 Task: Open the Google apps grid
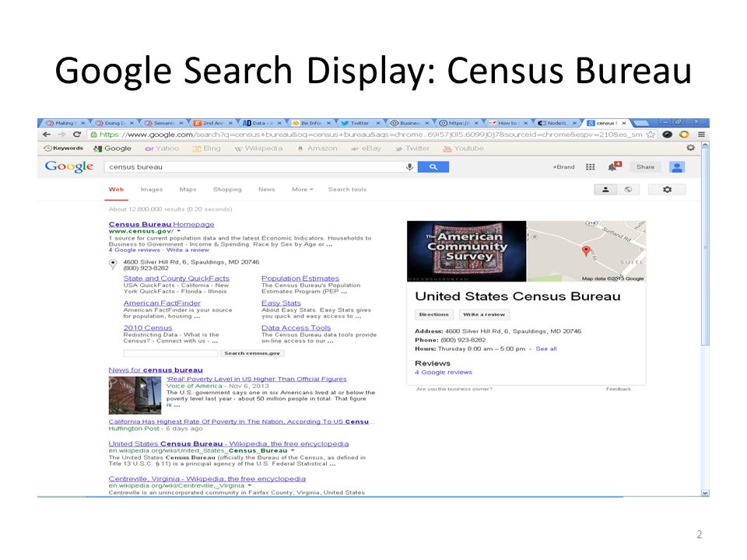click(591, 166)
